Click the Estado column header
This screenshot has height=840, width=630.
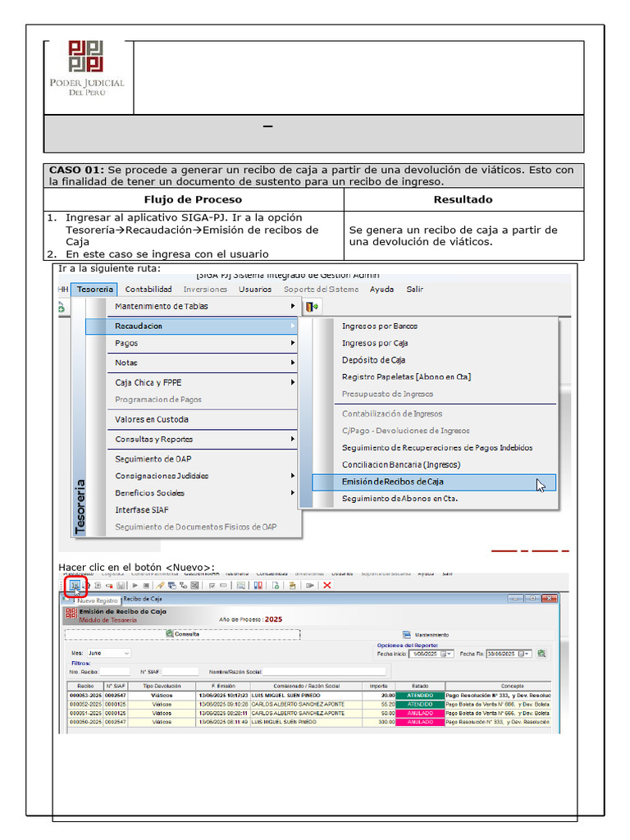[420, 687]
